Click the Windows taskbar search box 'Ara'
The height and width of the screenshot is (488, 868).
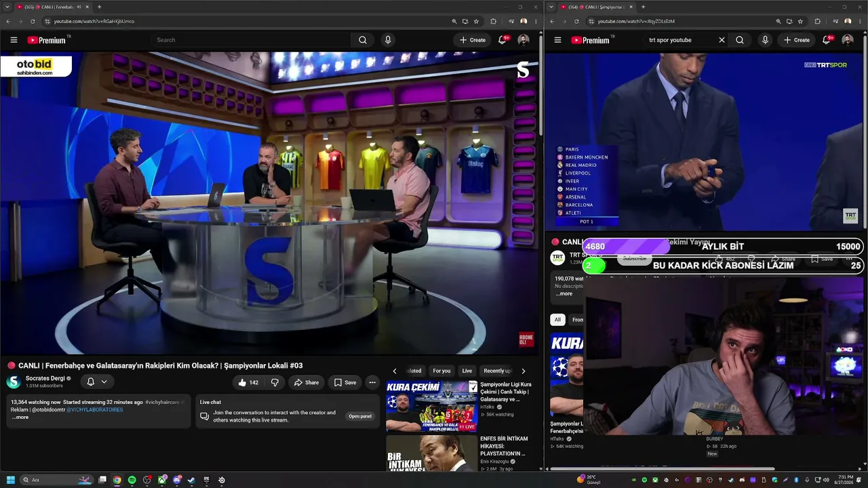57,480
